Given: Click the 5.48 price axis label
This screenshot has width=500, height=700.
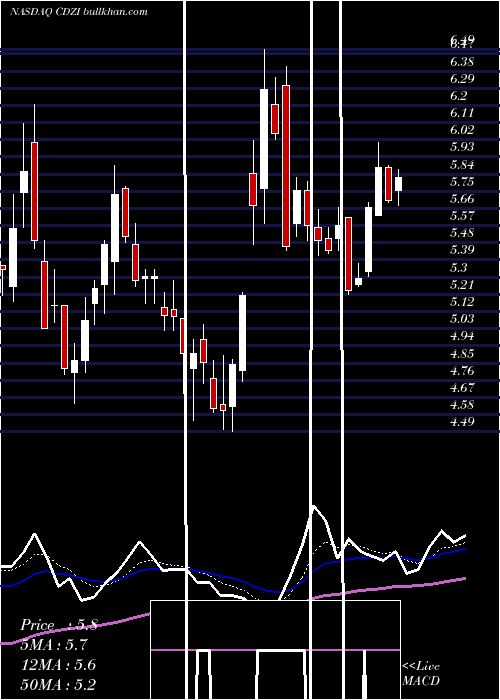Looking at the screenshot, I should (462, 233).
